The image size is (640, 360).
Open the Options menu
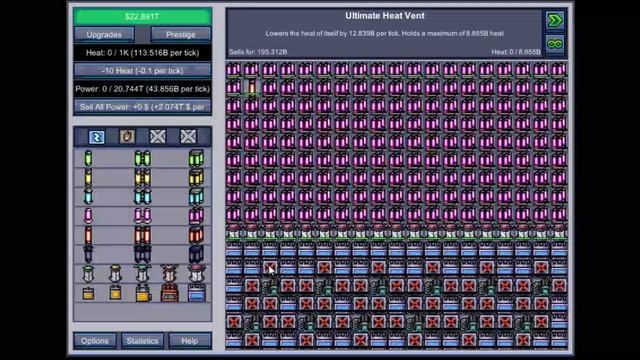tap(95, 341)
